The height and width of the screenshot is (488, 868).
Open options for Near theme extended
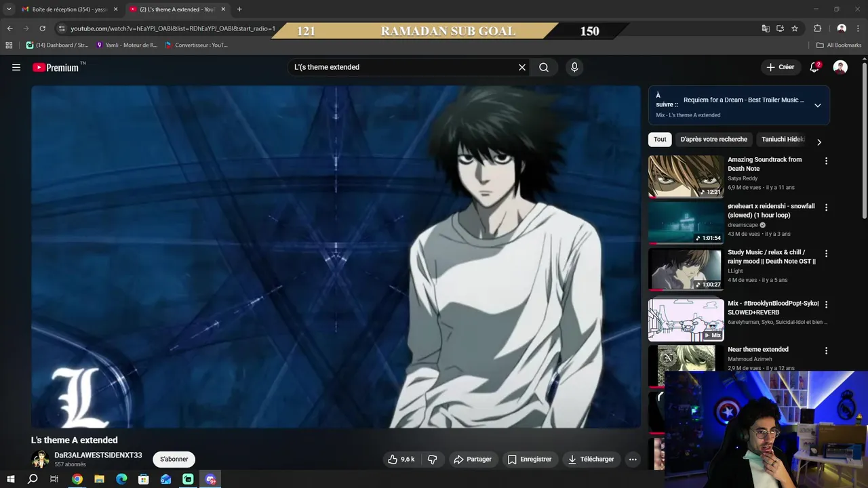click(826, 351)
